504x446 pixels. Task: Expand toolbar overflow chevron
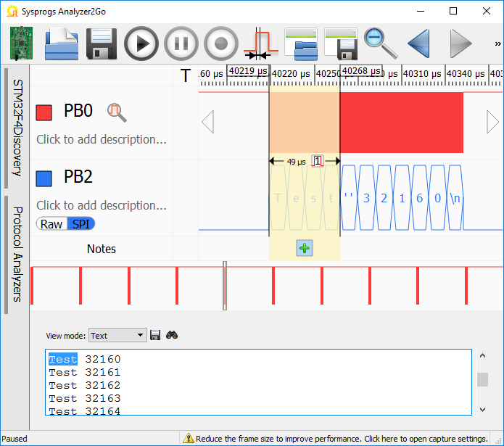click(x=497, y=44)
